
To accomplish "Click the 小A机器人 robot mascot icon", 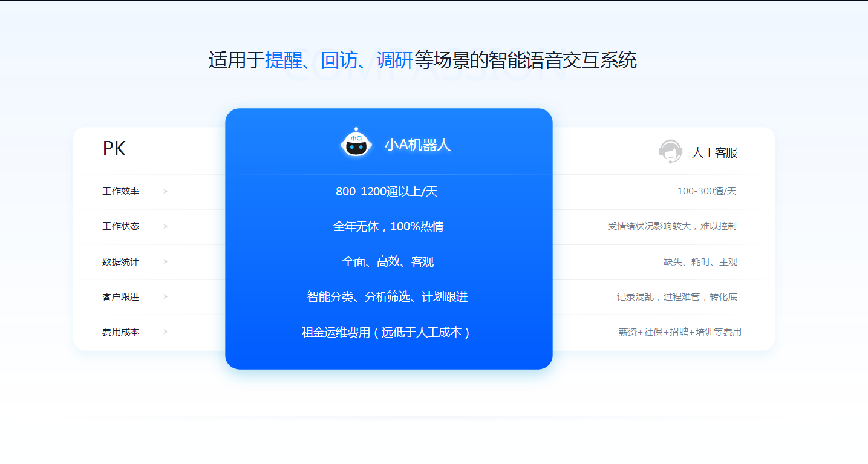I will click(x=356, y=143).
